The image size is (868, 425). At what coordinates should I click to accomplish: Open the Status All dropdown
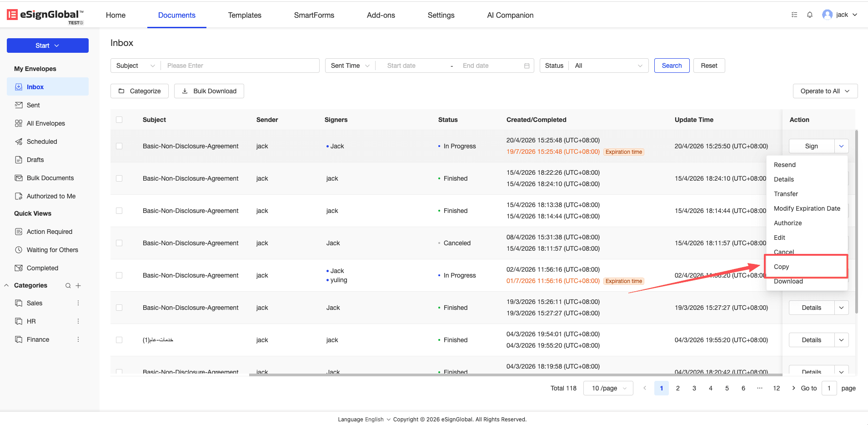pyautogui.click(x=609, y=66)
